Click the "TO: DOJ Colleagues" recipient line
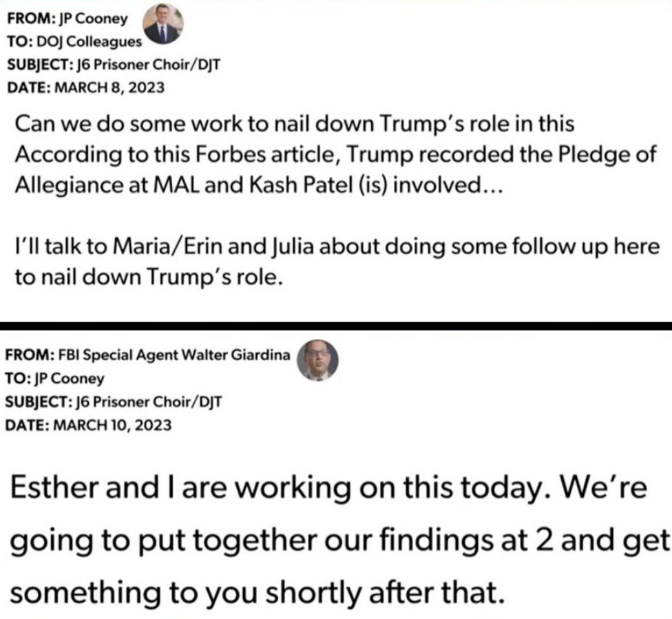 (74, 42)
